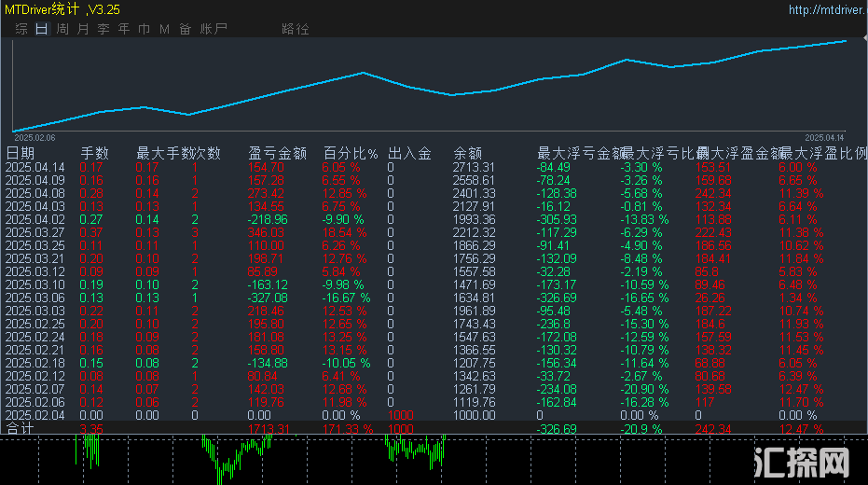Click the 2025.02.06 chart axis start label

point(34,138)
